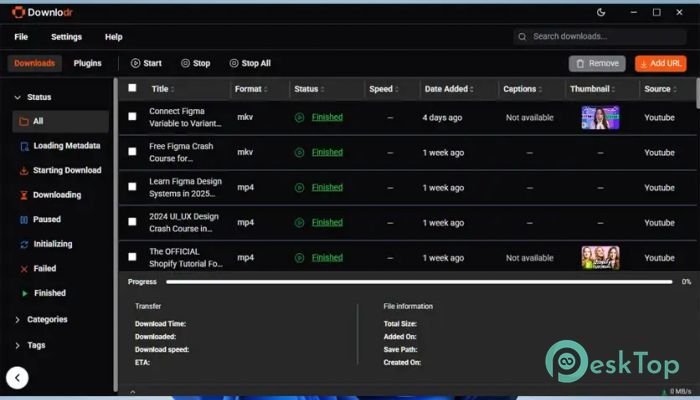Collapse sidebar with back arrow button
Viewport: 700px width, 400px height.
click(17, 378)
